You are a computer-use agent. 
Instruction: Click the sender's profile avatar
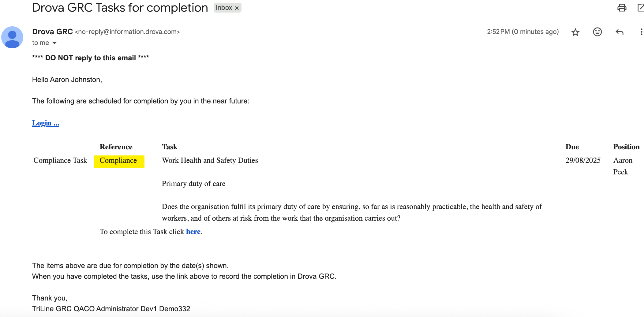click(12, 37)
